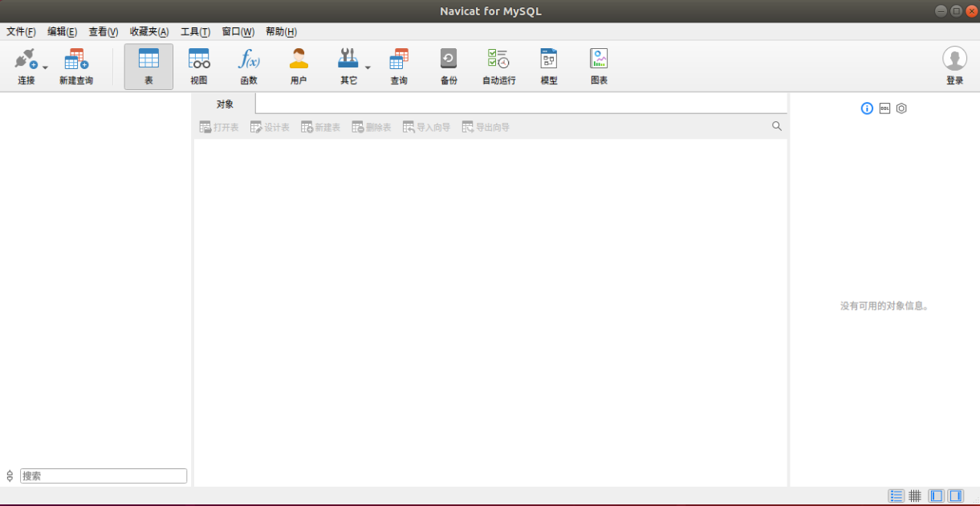Select the 表 tables toolbar button
The image size is (980, 506).
click(x=148, y=67)
